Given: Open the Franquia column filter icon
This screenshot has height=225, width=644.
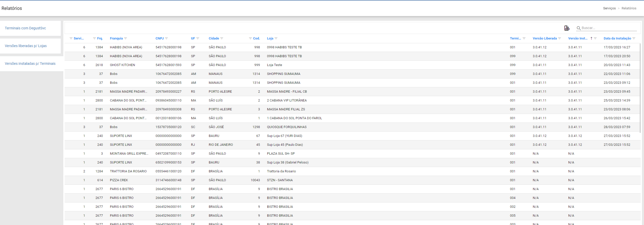Looking at the screenshot, I should pos(125,38).
